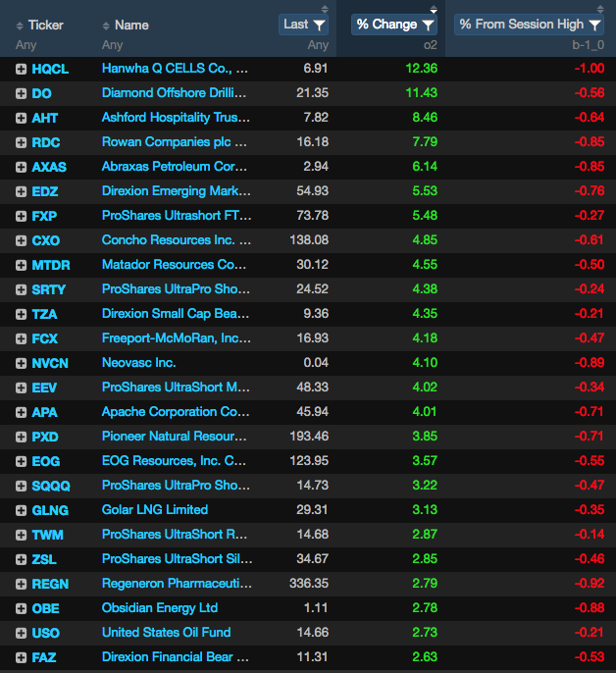Select PXD last price 193.46
This screenshot has height=673, width=616.
pos(309,436)
